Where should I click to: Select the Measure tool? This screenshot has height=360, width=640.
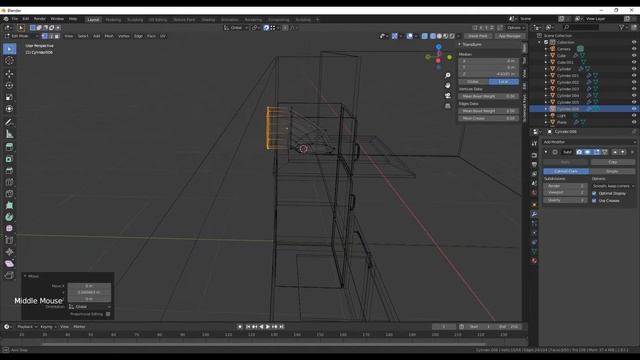pyautogui.click(x=9, y=134)
